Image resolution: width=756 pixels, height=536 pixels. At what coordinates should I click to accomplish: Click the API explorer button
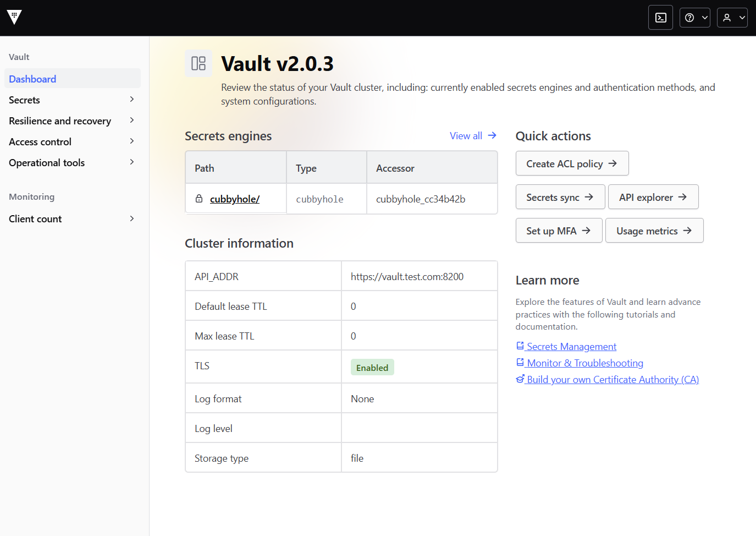[653, 197]
